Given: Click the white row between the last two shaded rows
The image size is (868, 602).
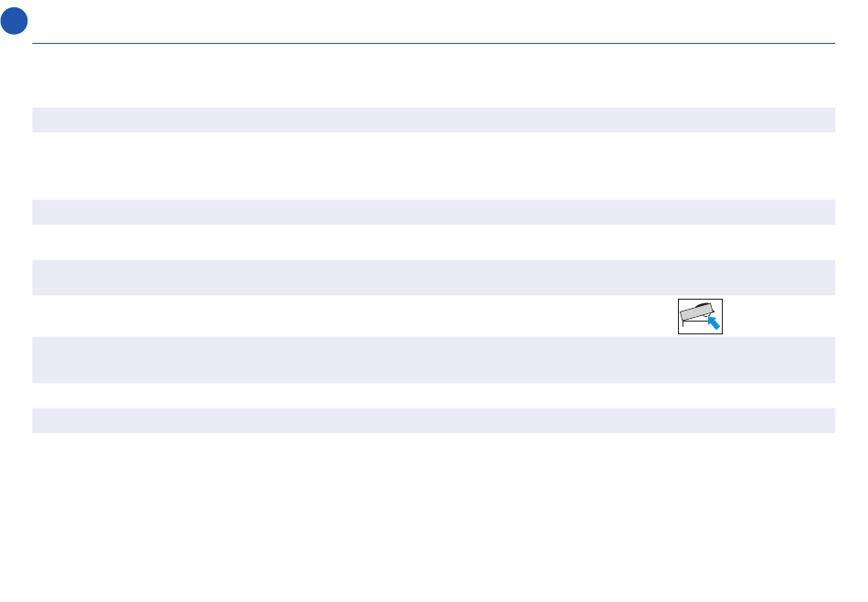Looking at the screenshot, I should (x=433, y=395).
